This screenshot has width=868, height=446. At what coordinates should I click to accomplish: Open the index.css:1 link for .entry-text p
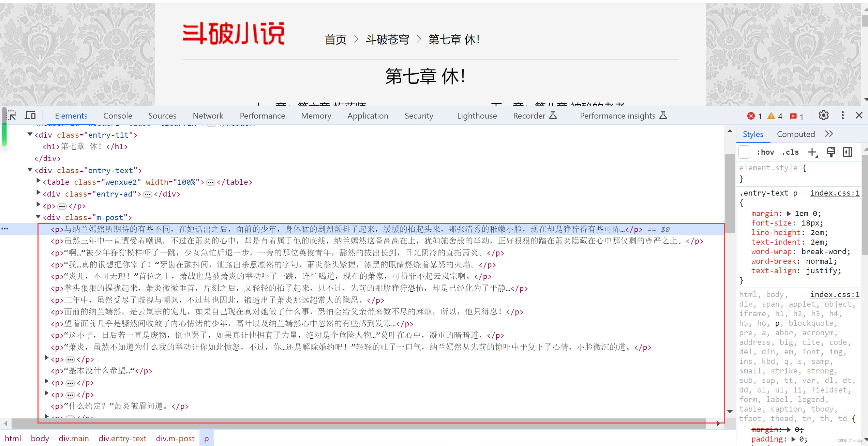coord(834,193)
